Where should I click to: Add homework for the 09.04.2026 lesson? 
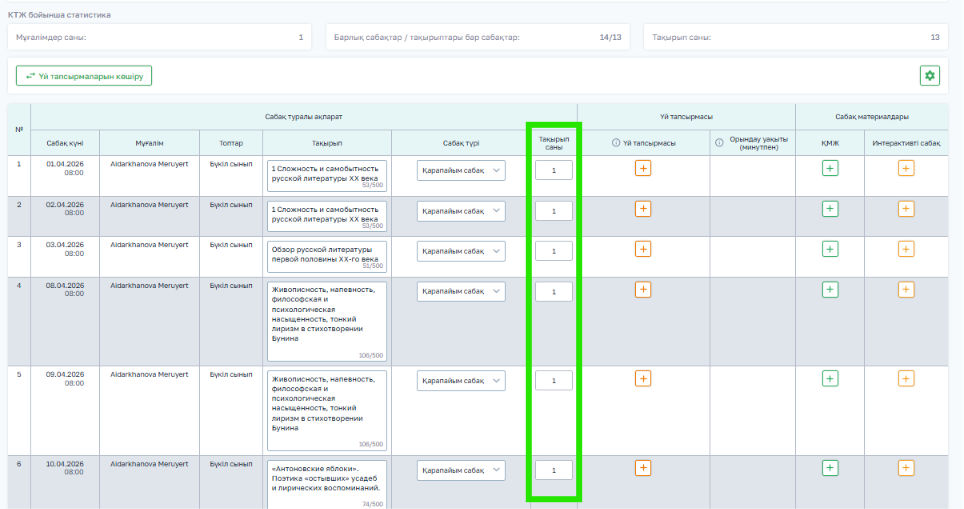[x=643, y=379]
